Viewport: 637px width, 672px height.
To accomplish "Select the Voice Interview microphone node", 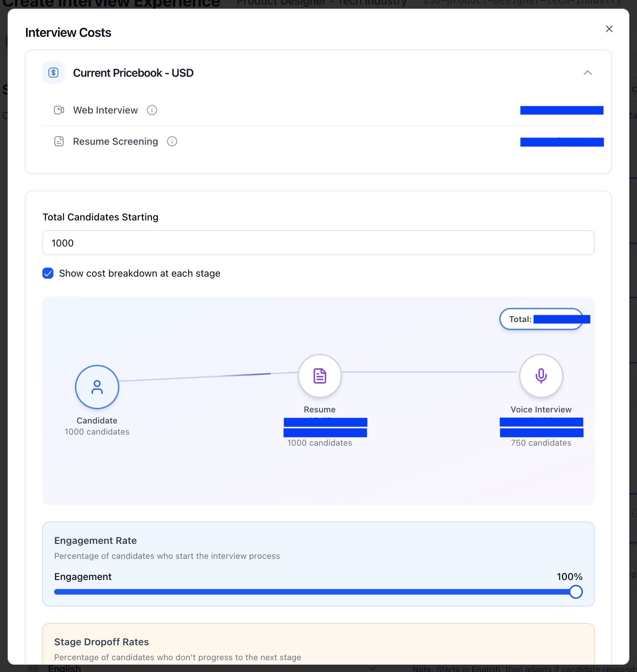I will coord(541,376).
